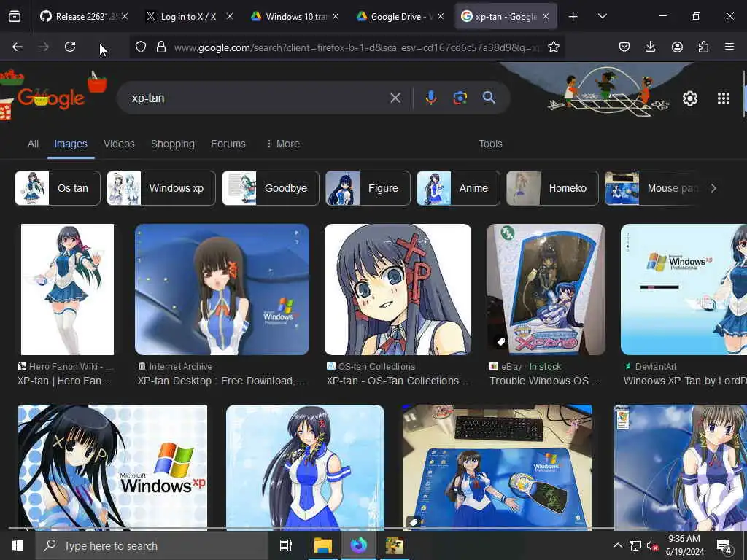Open eBay Trouble Windows OS figure image
The image size is (747, 560).
[x=546, y=289]
